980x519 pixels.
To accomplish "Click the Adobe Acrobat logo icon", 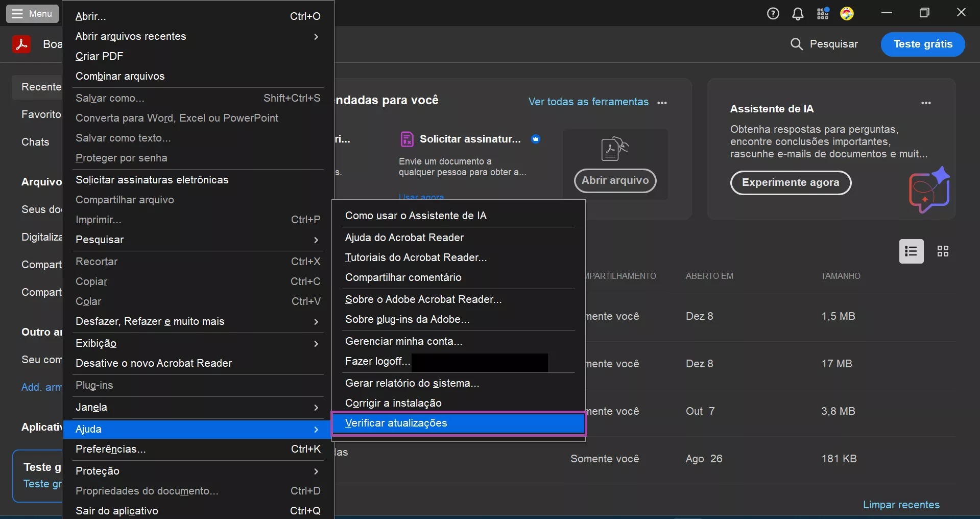I will click(21, 44).
